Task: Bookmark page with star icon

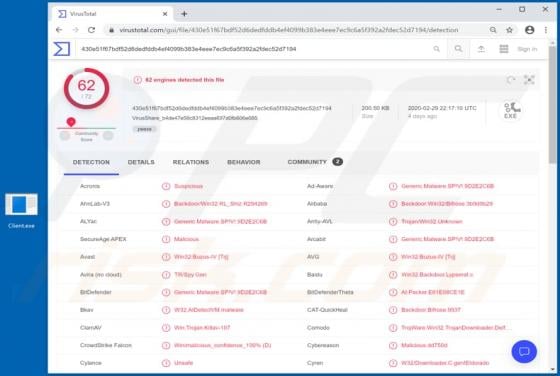Action: coord(509,30)
